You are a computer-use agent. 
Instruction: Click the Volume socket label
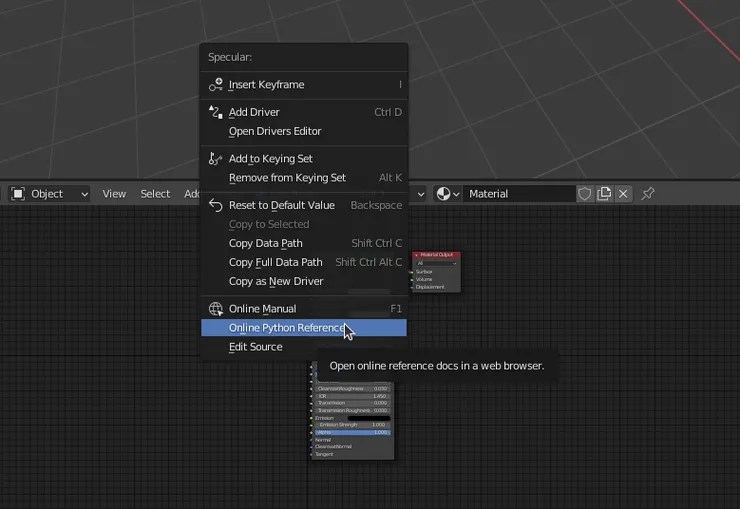pos(424,279)
